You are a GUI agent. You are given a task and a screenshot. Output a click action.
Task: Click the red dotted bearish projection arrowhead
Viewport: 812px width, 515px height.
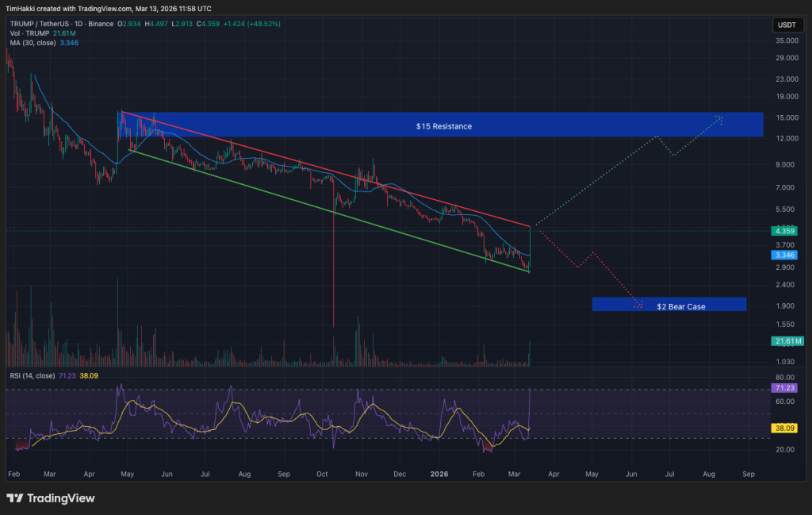pyautogui.click(x=638, y=303)
